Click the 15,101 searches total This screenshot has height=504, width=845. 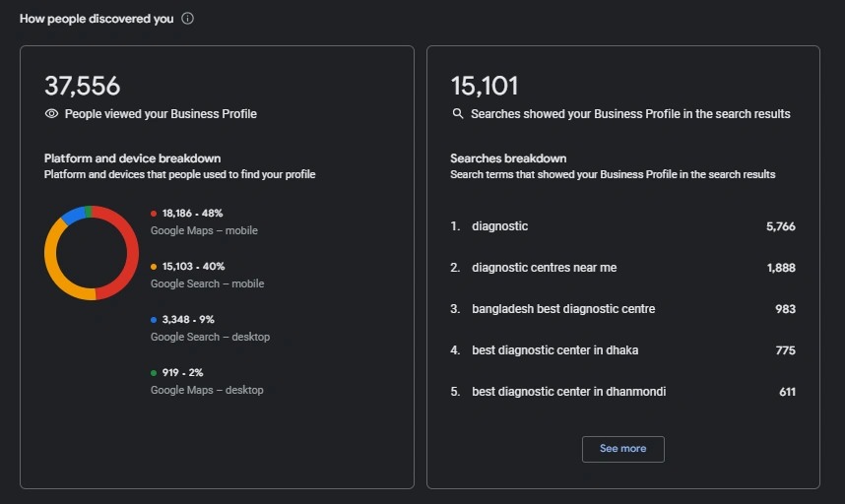point(485,86)
